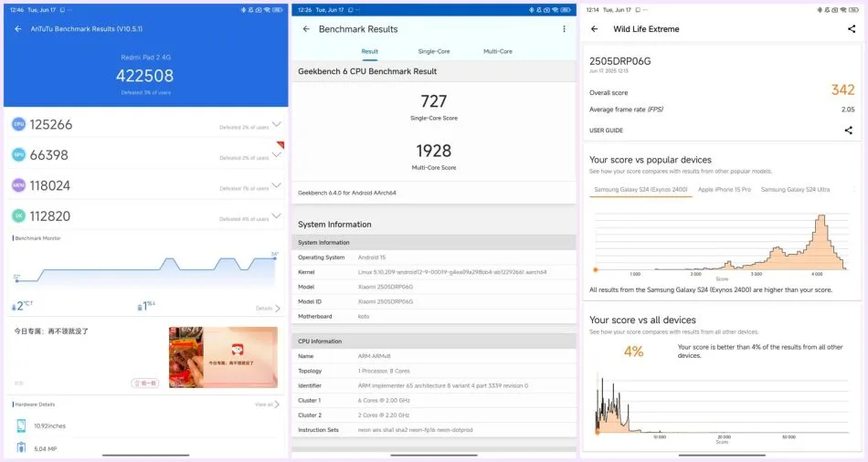Tap the 5.04 MP camera hardware icon
The image size is (868, 462).
pos(21,447)
